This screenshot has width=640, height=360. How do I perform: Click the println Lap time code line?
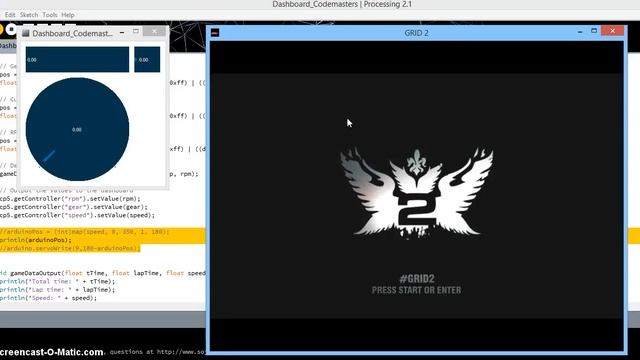pyautogui.click(x=57, y=289)
